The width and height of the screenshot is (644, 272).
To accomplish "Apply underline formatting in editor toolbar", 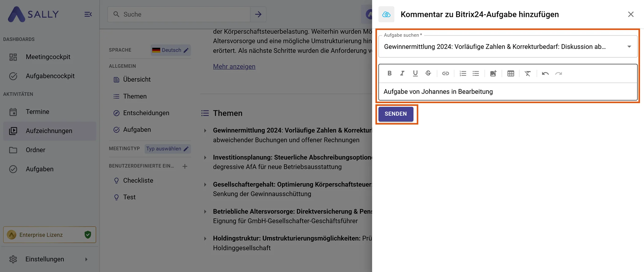I will pos(415,73).
